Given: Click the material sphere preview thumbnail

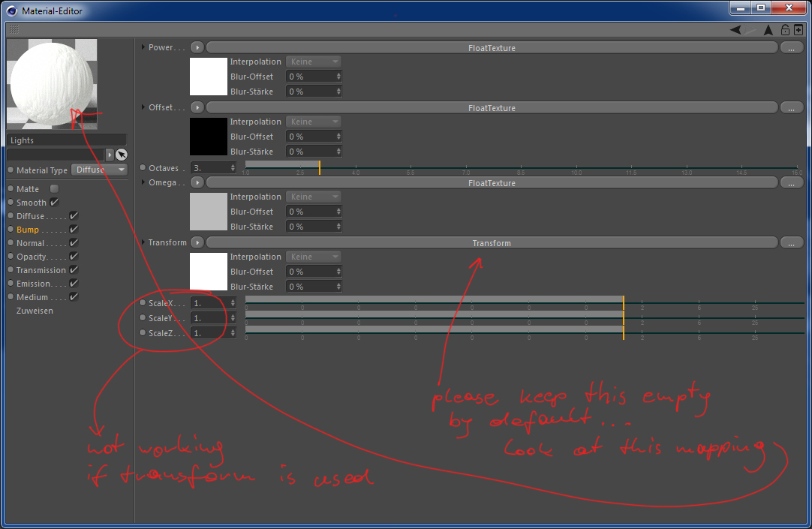Looking at the screenshot, I should (x=52, y=84).
